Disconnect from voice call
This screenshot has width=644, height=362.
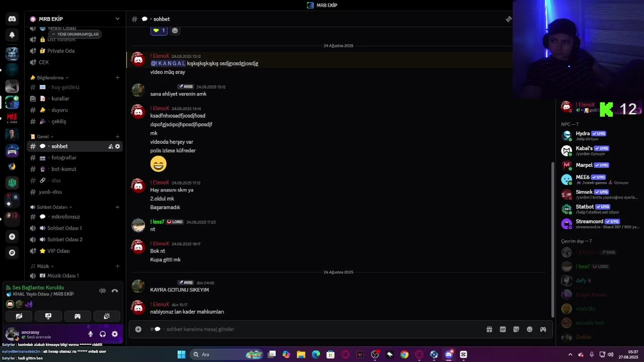coord(115,291)
